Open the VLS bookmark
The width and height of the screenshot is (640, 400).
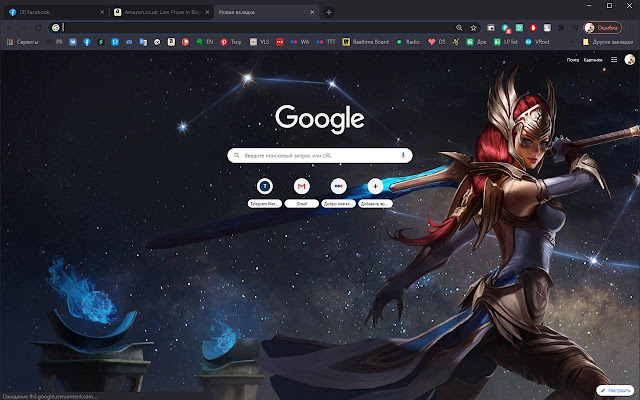click(x=260, y=42)
